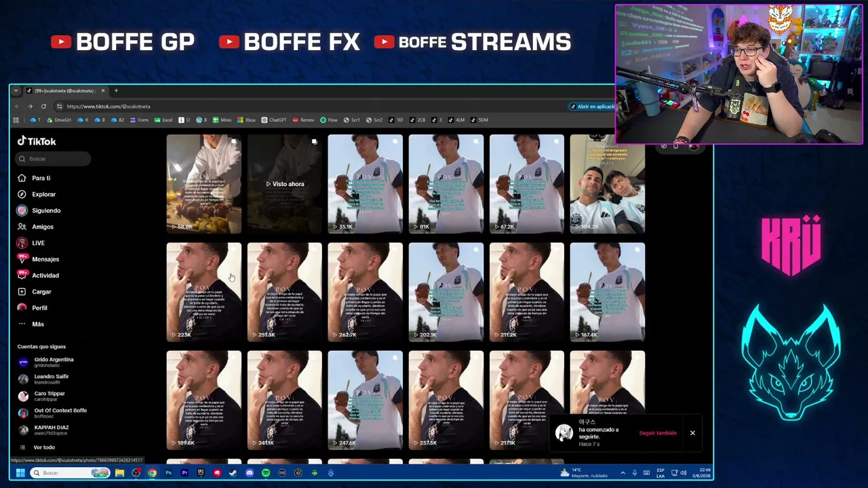The height and width of the screenshot is (488, 868).
Task: Open the browser apps grid icon
Action: [16, 120]
